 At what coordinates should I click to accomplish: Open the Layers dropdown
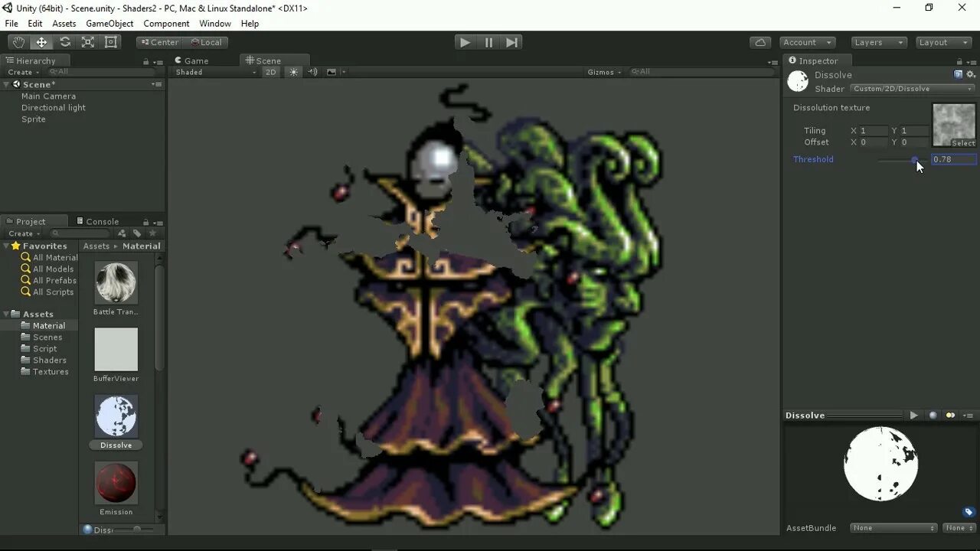(x=879, y=42)
